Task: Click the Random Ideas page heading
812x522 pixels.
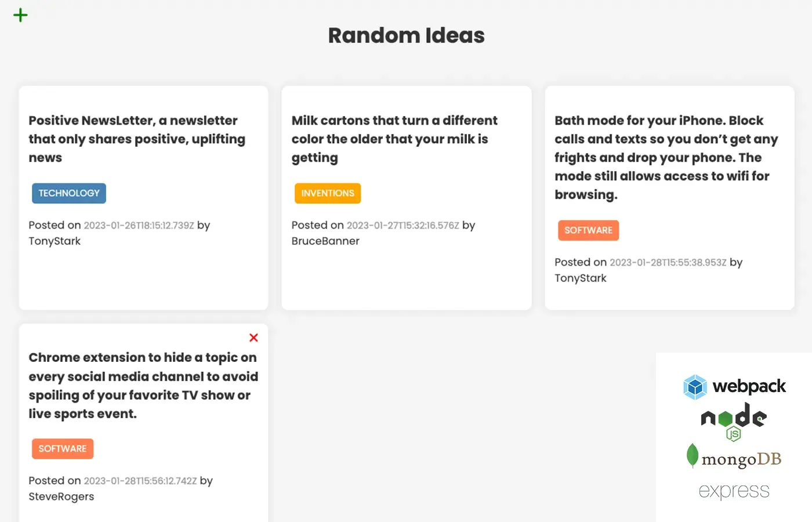Action: coord(406,35)
